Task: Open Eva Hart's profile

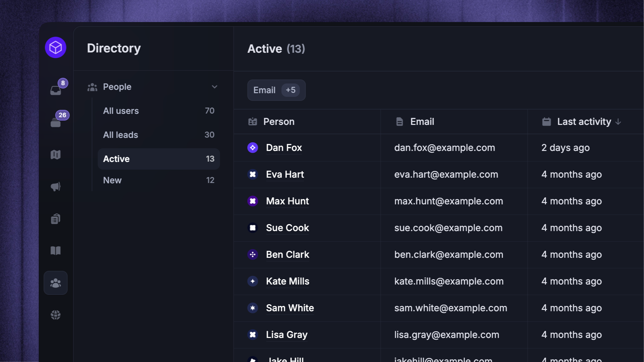Action: point(285,174)
